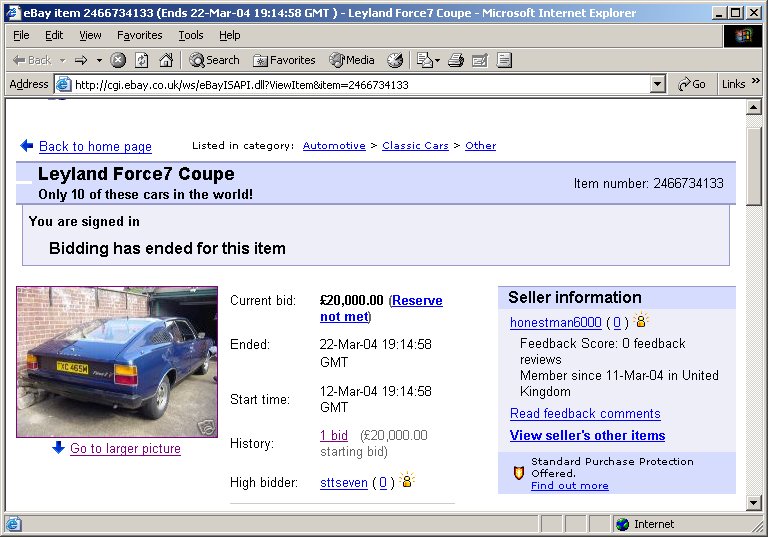Click the blue car thumbnail photo

[x=117, y=362]
